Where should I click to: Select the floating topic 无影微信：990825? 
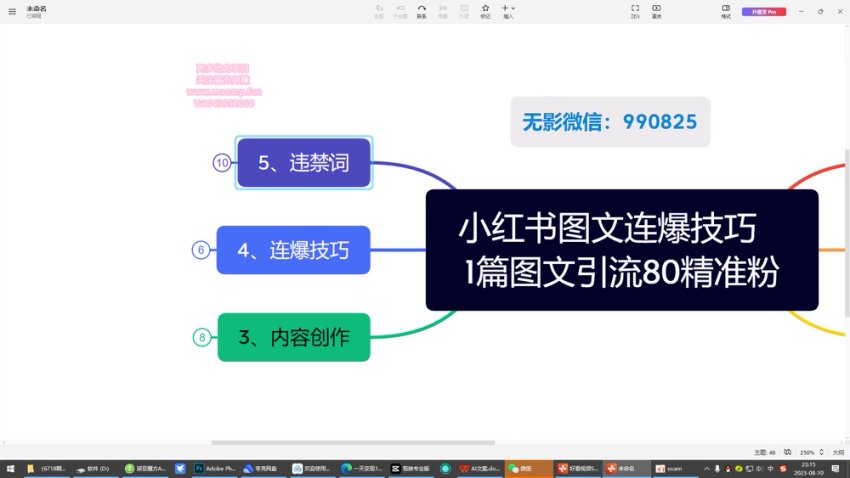click(610, 122)
